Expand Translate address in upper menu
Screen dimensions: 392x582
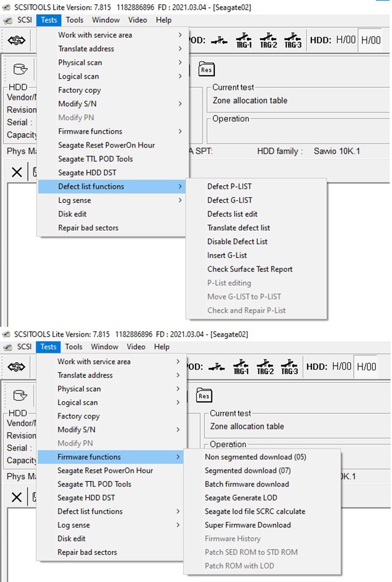coord(112,49)
